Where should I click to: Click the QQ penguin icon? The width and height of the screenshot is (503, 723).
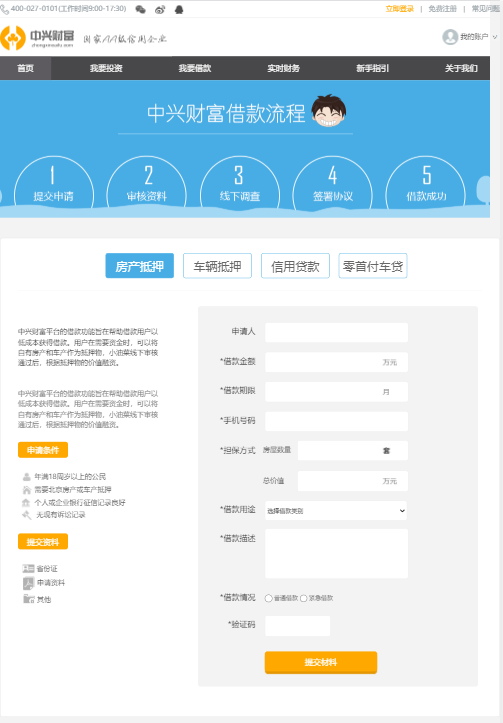179,9
